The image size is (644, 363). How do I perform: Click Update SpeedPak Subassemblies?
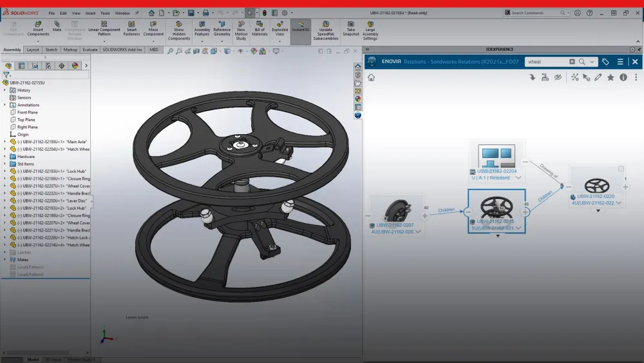(x=326, y=31)
